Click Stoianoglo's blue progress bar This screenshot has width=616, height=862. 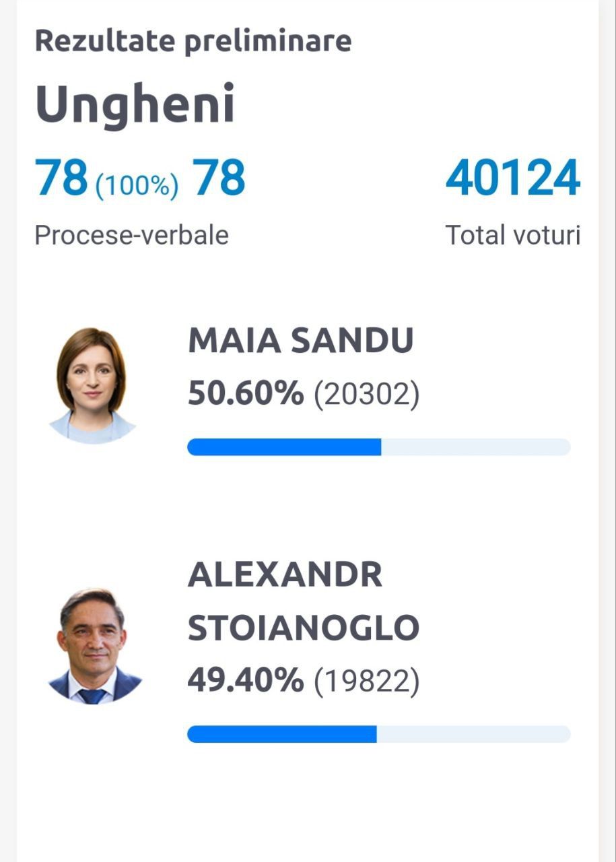coord(282,734)
